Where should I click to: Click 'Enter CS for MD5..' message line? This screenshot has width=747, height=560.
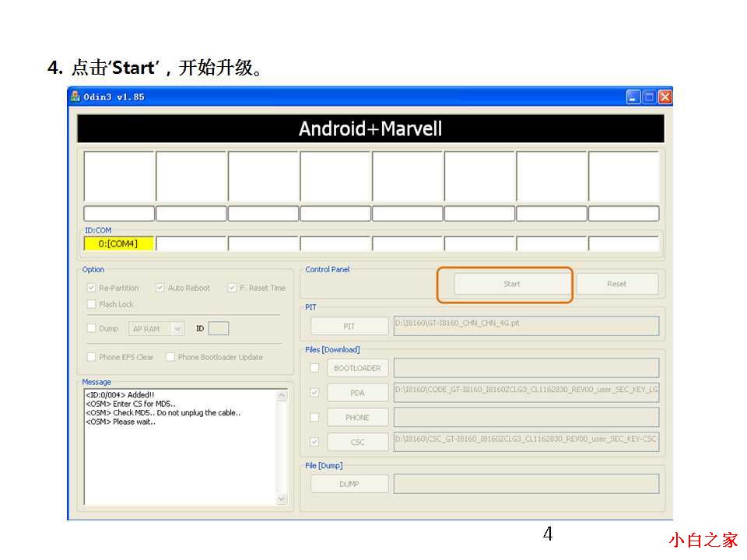(x=131, y=404)
